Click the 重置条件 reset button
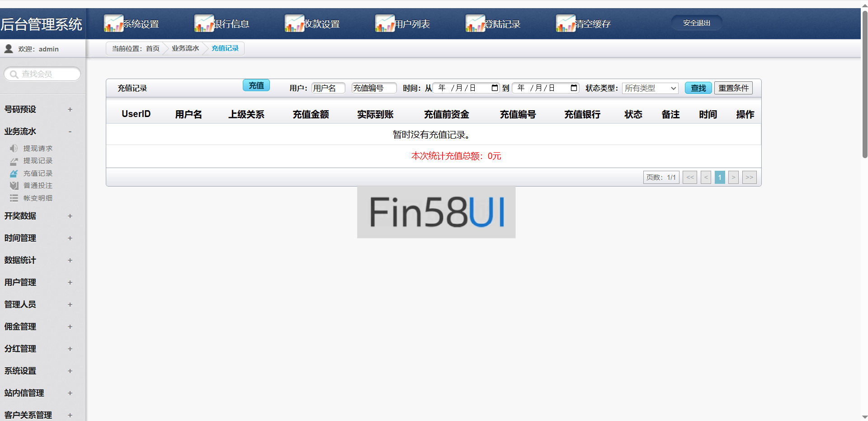 pos(733,88)
